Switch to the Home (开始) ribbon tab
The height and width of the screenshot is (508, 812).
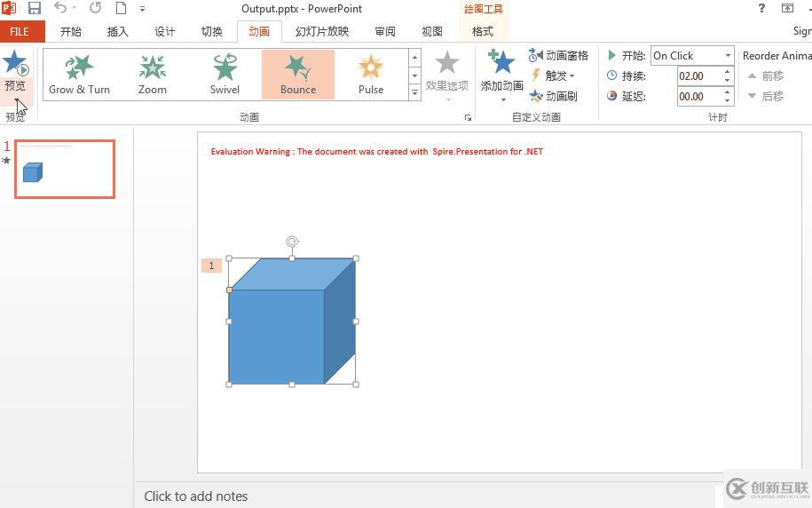coord(70,32)
